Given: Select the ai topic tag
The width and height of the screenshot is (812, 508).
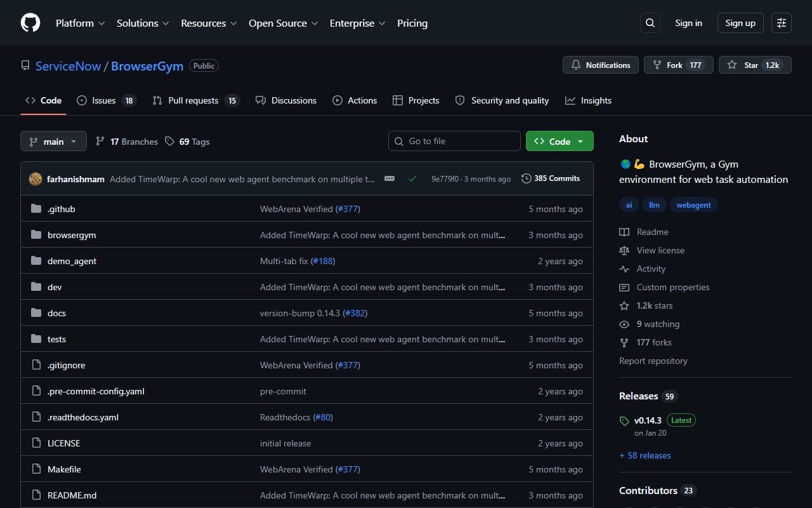Looking at the screenshot, I should click(x=629, y=205).
